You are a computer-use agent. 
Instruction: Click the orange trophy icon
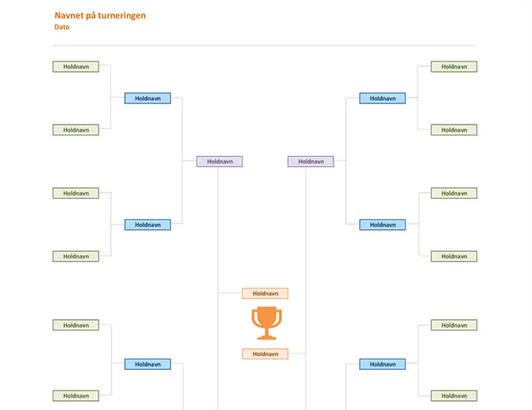(x=266, y=323)
